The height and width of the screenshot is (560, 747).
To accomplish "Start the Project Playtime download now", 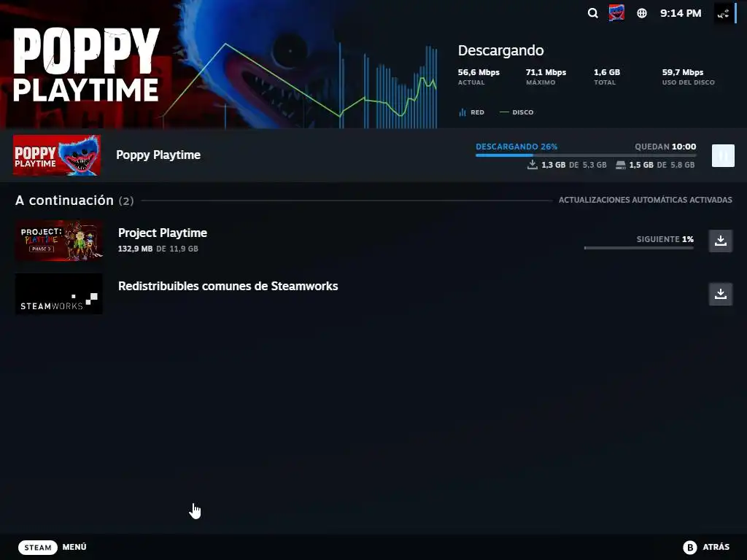I will 720,241.
